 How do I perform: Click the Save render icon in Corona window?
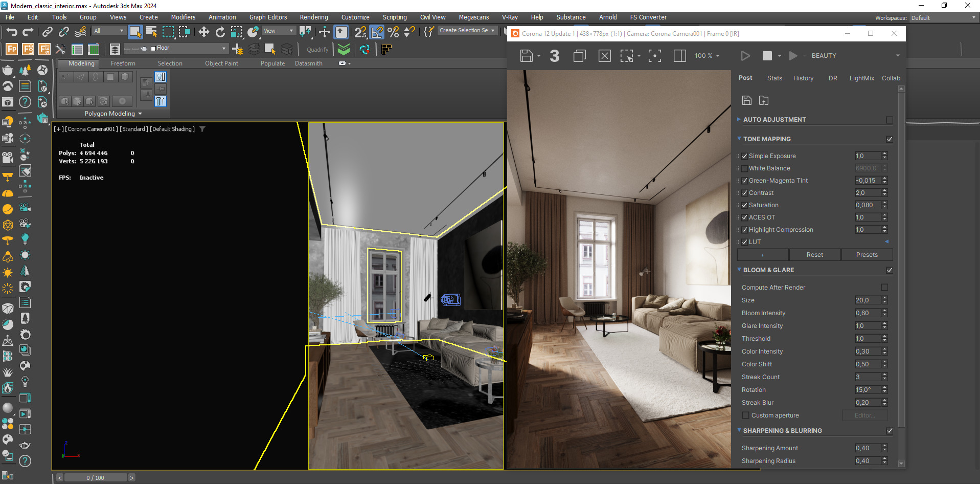pyautogui.click(x=527, y=55)
